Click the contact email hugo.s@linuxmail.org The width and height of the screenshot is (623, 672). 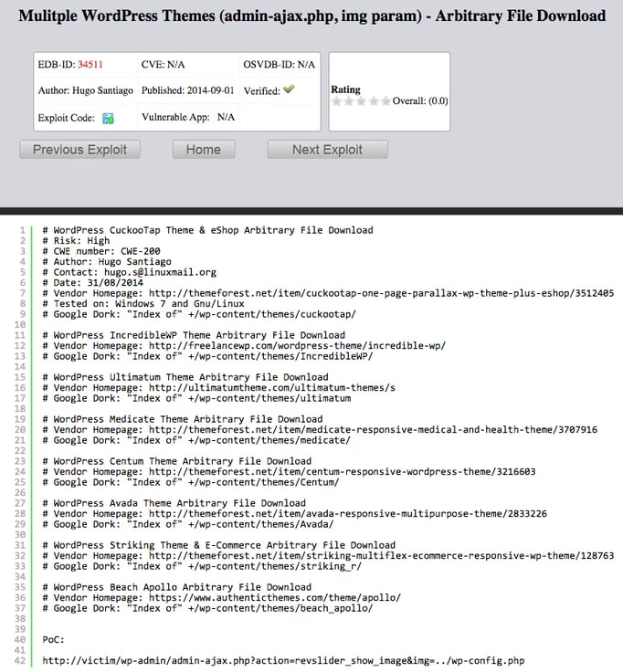tap(158, 272)
